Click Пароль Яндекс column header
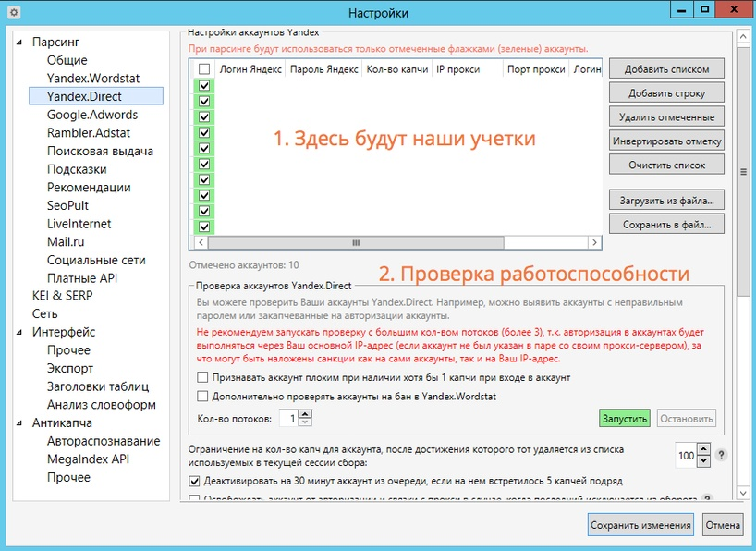 (323, 69)
